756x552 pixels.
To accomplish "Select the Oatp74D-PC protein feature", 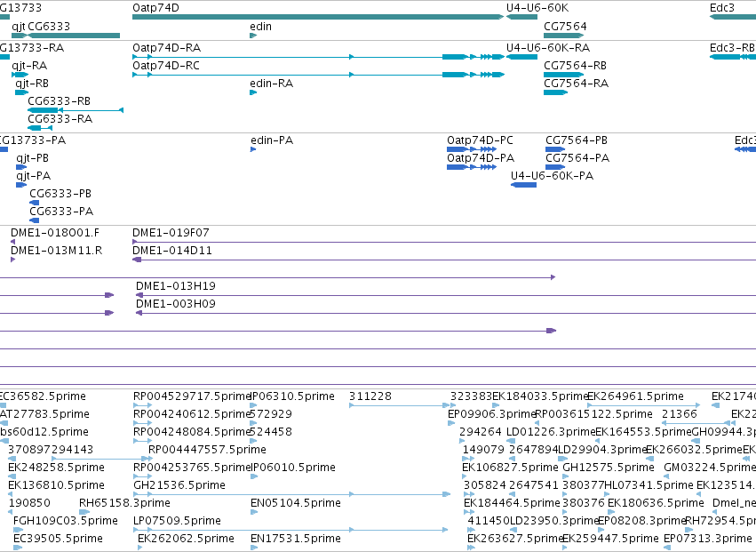I will tap(472, 149).
